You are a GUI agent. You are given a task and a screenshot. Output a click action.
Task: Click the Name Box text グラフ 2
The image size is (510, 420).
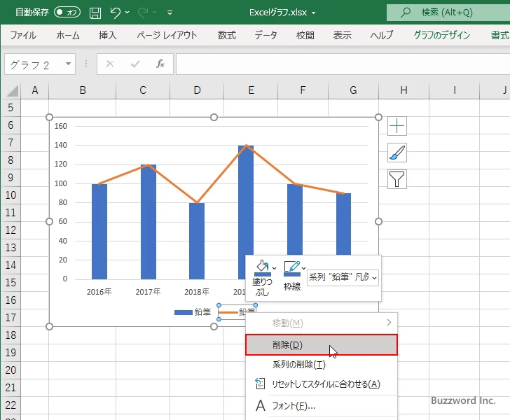[29, 65]
